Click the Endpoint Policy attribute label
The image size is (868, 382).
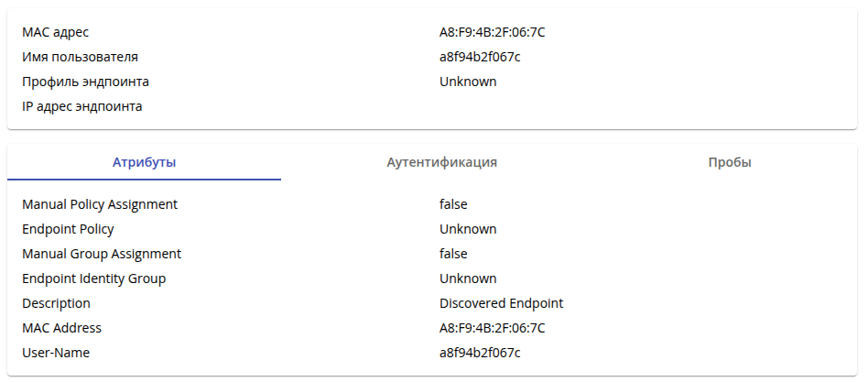(68, 229)
